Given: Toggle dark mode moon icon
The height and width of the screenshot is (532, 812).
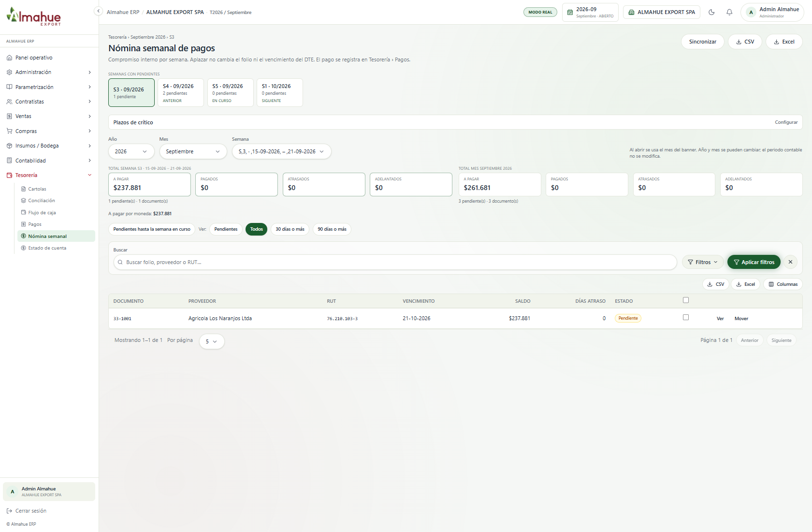Looking at the screenshot, I should tap(711, 12).
